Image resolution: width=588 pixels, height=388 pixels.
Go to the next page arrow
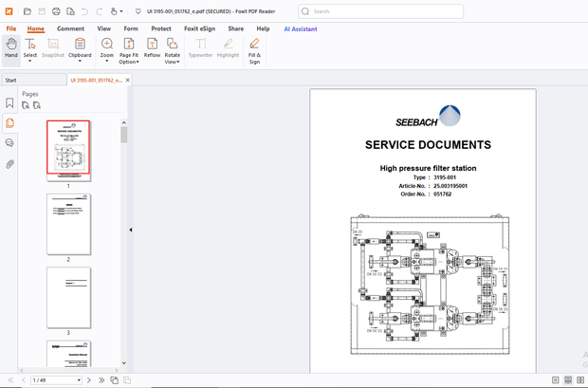[x=88, y=379]
